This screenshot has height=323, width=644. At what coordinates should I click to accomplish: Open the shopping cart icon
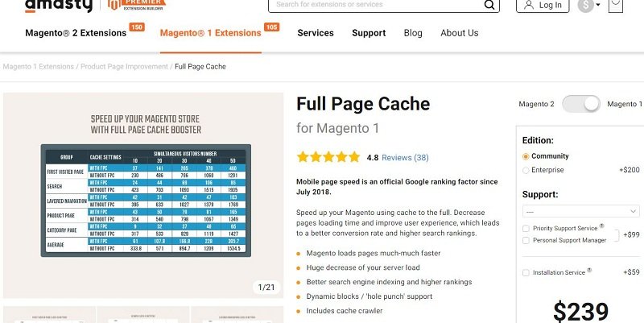point(616,5)
